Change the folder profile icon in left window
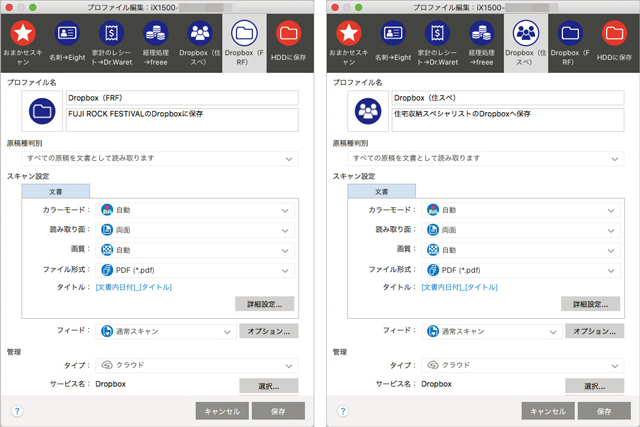The height and width of the screenshot is (427, 640). (42, 111)
